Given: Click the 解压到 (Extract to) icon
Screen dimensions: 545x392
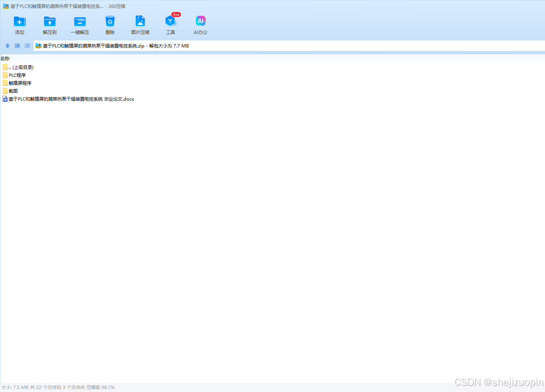Looking at the screenshot, I should point(50,21).
